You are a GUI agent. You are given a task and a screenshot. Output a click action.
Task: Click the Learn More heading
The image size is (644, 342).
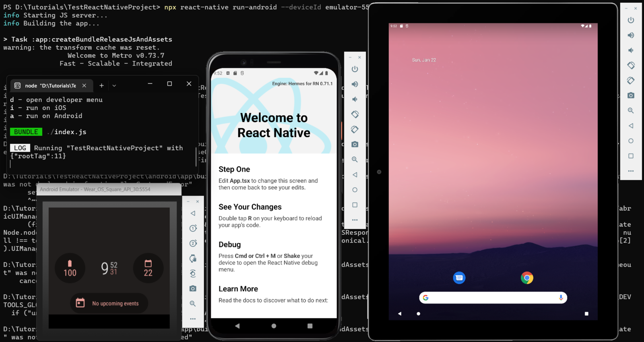pos(238,289)
